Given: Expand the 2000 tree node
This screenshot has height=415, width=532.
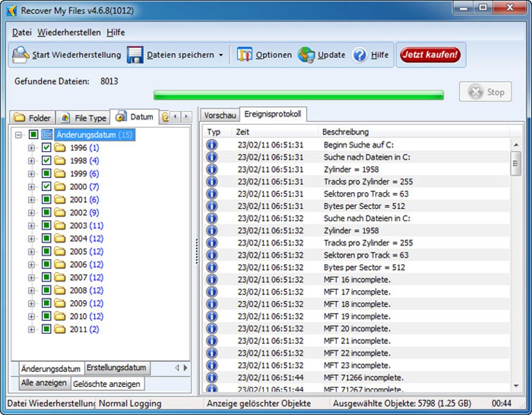Looking at the screenshot, I should click(31, 187).
